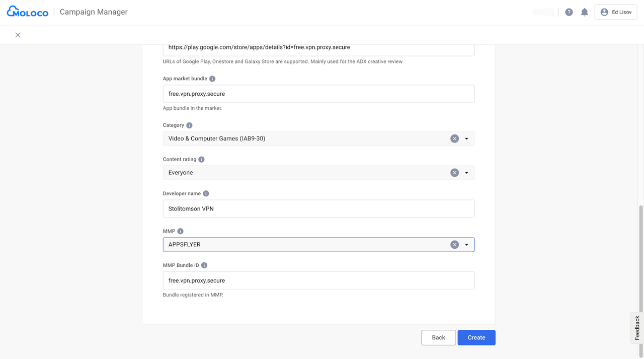
Task: Clear the Everyone content rating selection
Action: [x=454, y=172]
